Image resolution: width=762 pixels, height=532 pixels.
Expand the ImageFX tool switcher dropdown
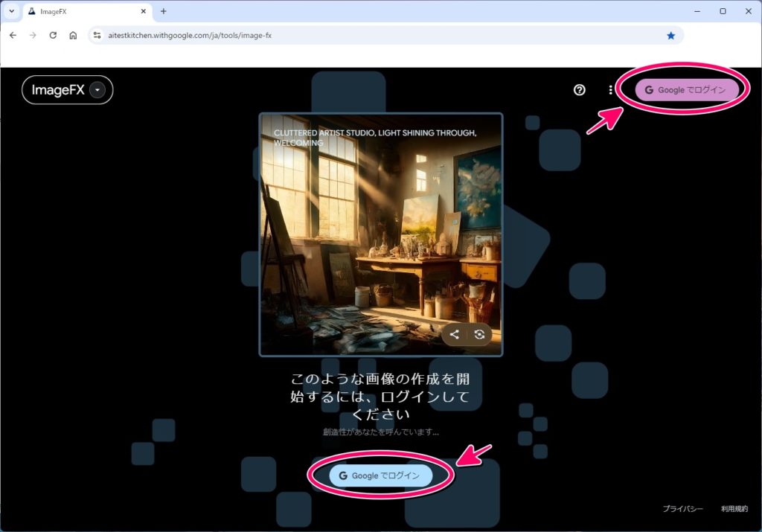(x=98, y=90)
